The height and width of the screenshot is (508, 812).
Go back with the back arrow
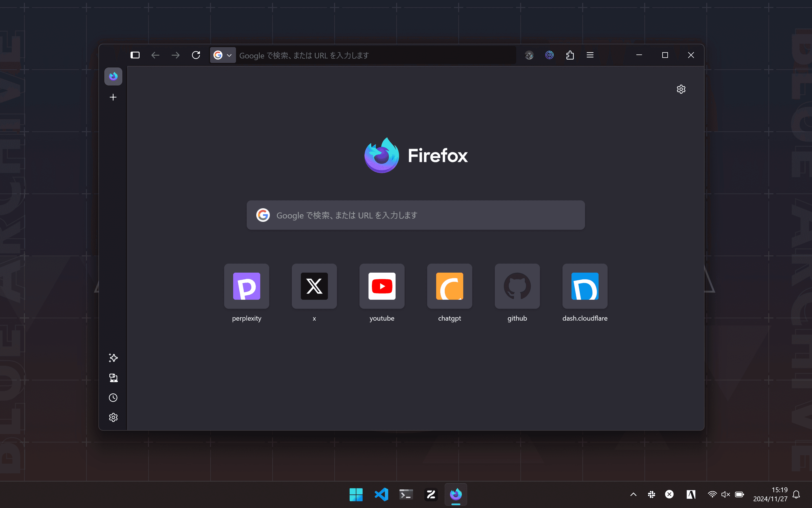point(155,55)
